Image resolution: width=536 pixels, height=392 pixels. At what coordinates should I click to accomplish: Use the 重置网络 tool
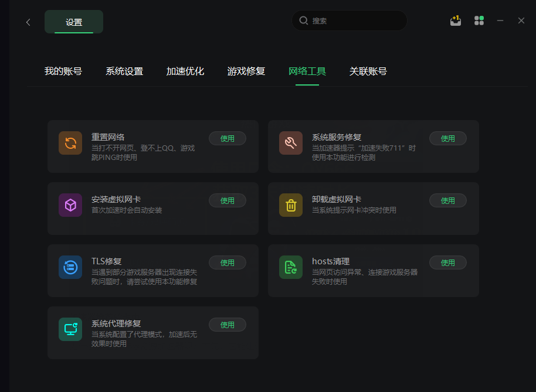click(228, 138)
